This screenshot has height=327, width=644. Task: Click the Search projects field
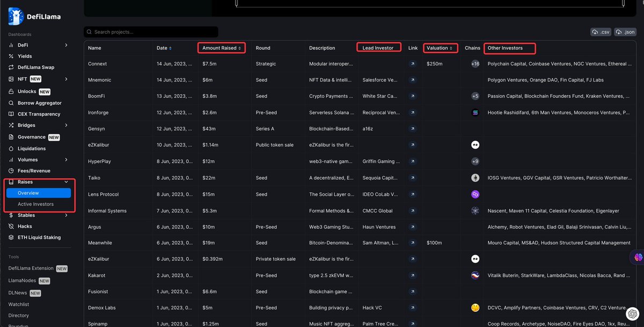[151, 32]
